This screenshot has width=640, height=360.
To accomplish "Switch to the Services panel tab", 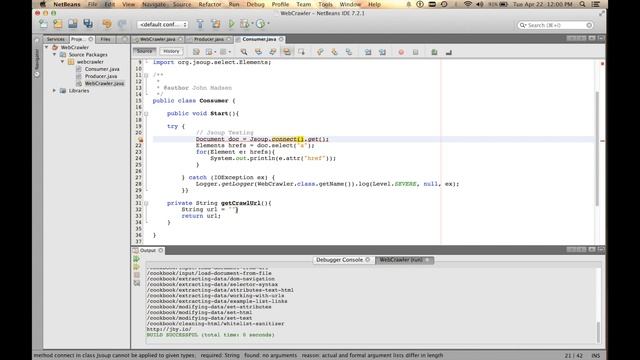I will pos(56,39).
